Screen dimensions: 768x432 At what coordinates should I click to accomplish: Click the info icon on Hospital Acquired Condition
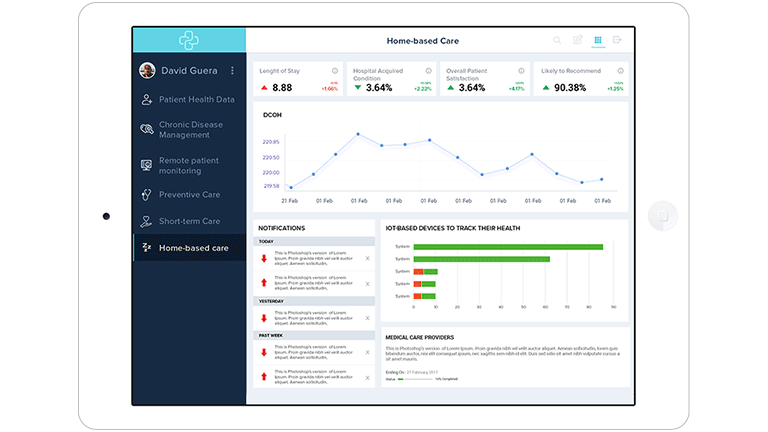pos(428,71)
